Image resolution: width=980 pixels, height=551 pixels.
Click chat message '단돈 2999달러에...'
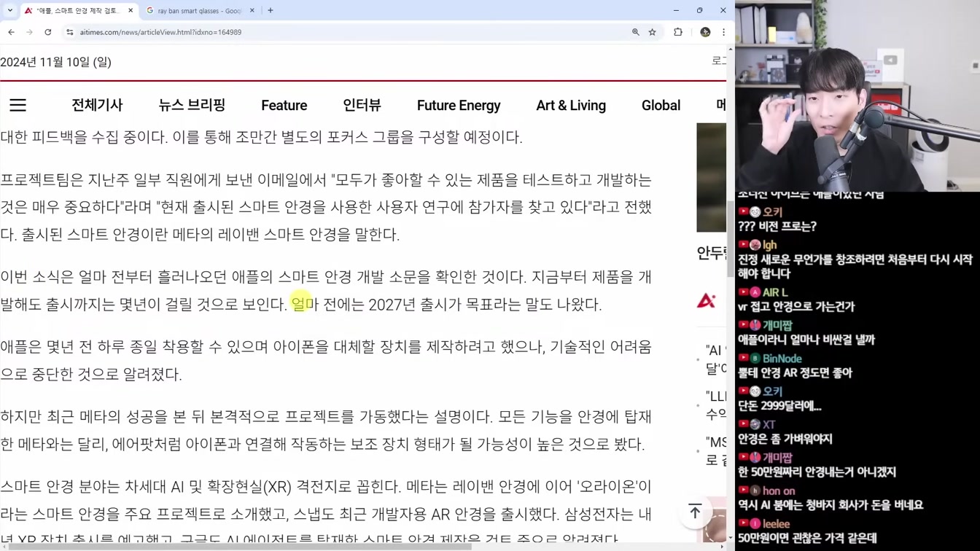tap(779, 406)
